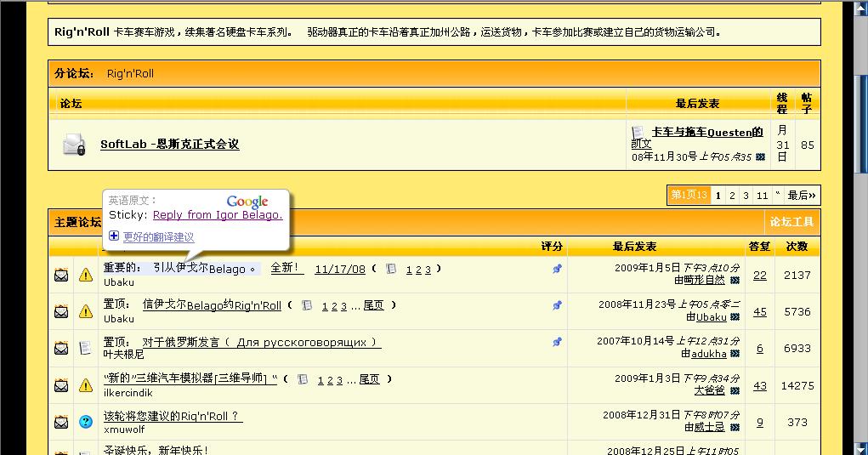Open the 第1页13 page jump dropdown
The width and height of the screenshot is (868, 455).
[689, 195]
